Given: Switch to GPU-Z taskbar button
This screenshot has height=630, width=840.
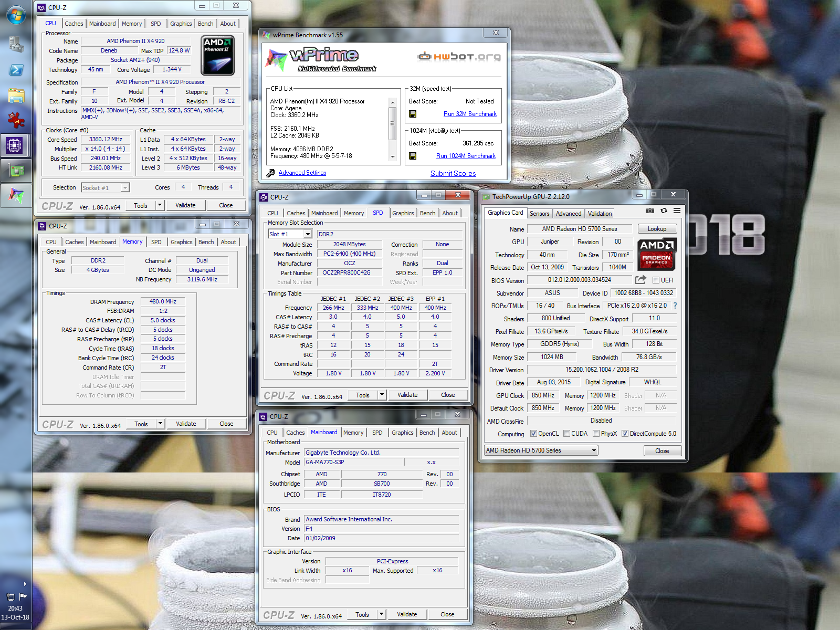Looking at the screenshot, I should coord(16,170).
